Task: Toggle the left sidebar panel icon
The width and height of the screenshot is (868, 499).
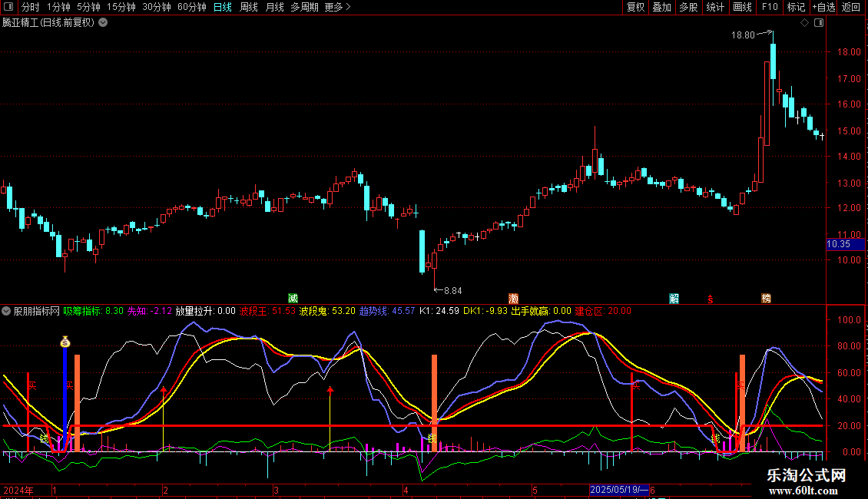Action: (x=8, y=7)
